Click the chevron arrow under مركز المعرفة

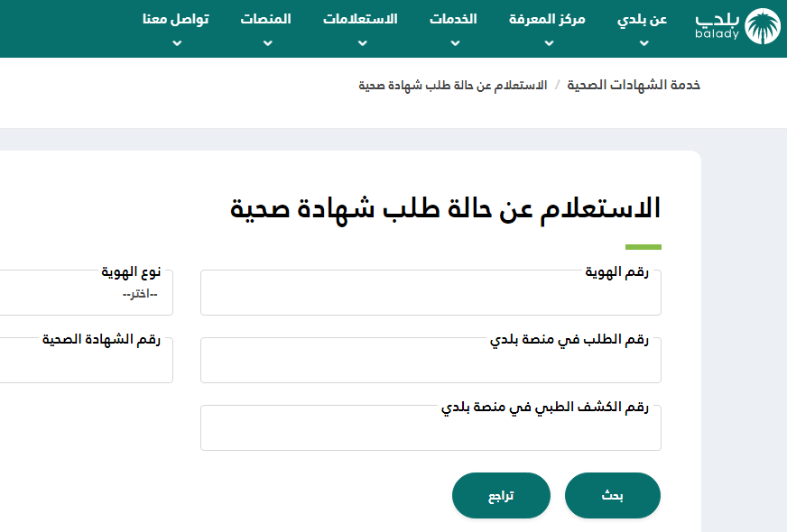(547, 42)
